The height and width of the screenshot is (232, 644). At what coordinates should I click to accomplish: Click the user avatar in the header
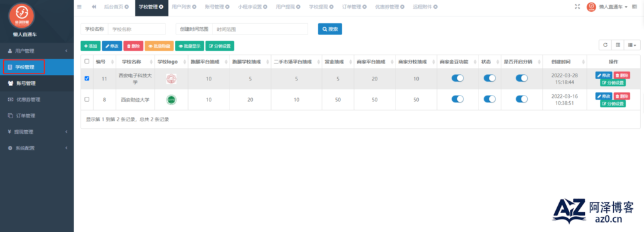[591, 7]
